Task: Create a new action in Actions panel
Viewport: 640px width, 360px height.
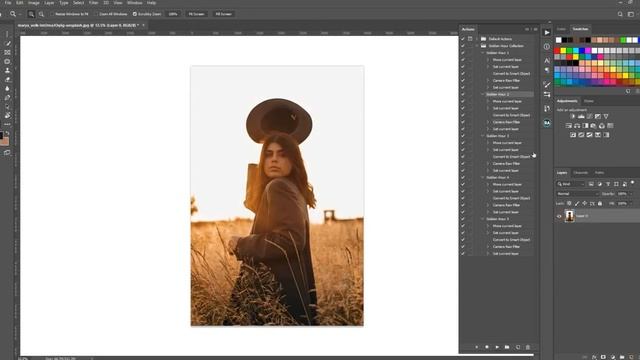Action: point(518,347)
